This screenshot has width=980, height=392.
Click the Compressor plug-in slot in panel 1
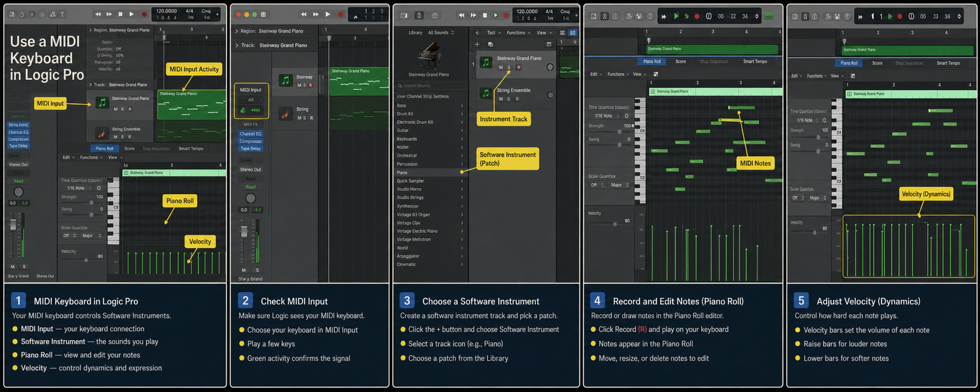[x=18, y=139]
